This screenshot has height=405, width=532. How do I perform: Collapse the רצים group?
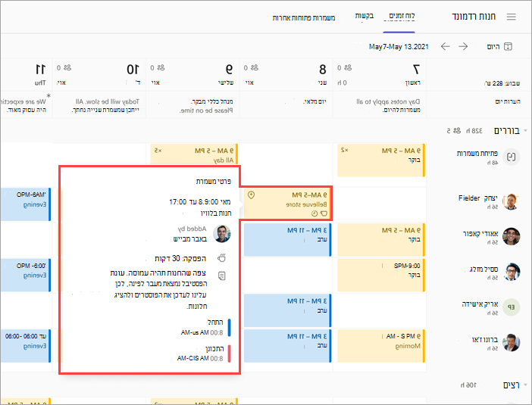click(525, 385)
